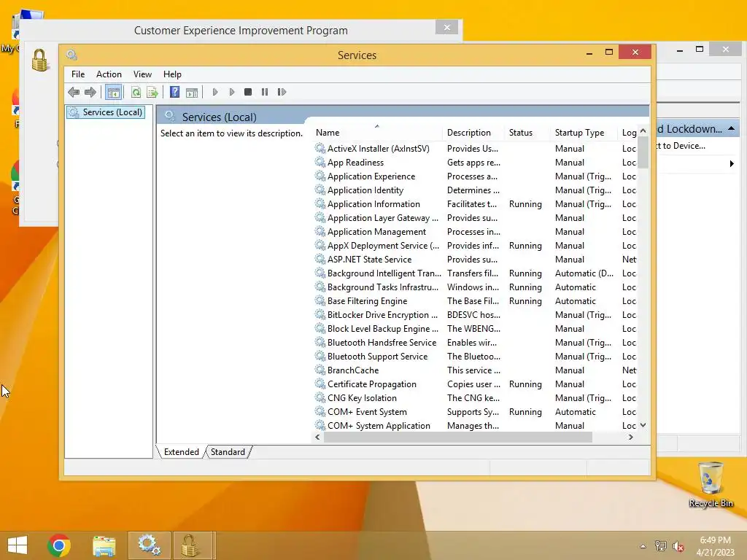Screen dimensions: 747x560
Task: Click the Refresh toolbar icon
Action: pos(136,92)
